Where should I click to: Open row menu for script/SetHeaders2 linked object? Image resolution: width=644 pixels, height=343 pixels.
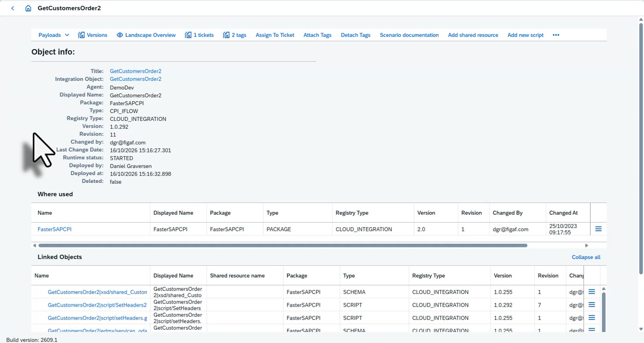592,305
